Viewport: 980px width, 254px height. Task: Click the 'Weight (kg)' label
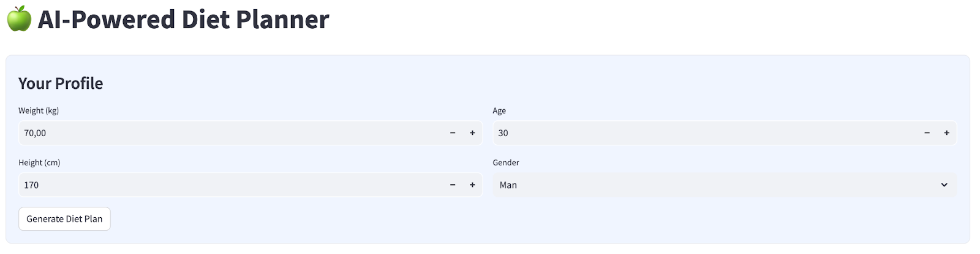pos(39,111)
